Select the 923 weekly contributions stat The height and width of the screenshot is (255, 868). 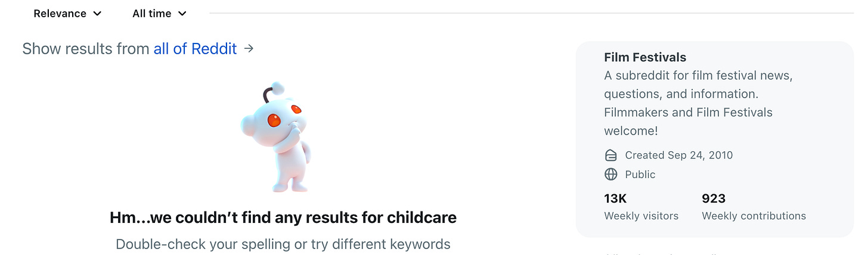754,207
